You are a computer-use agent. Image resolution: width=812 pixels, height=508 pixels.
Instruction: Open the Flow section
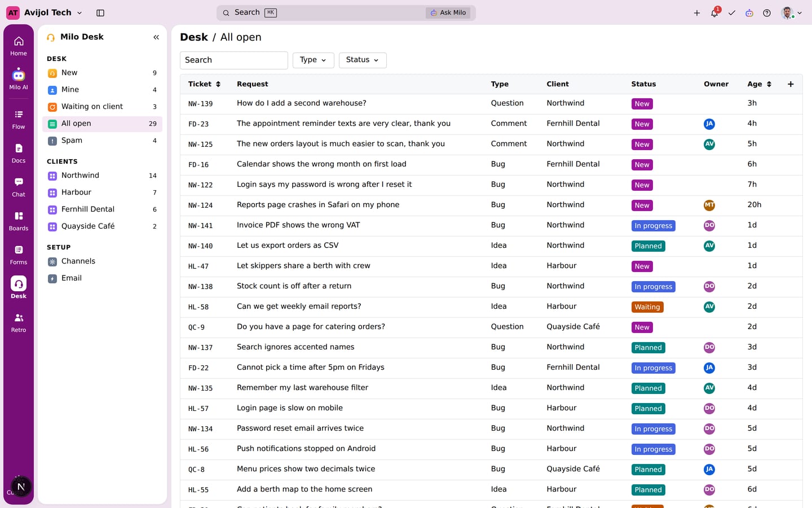pos(19,119)
